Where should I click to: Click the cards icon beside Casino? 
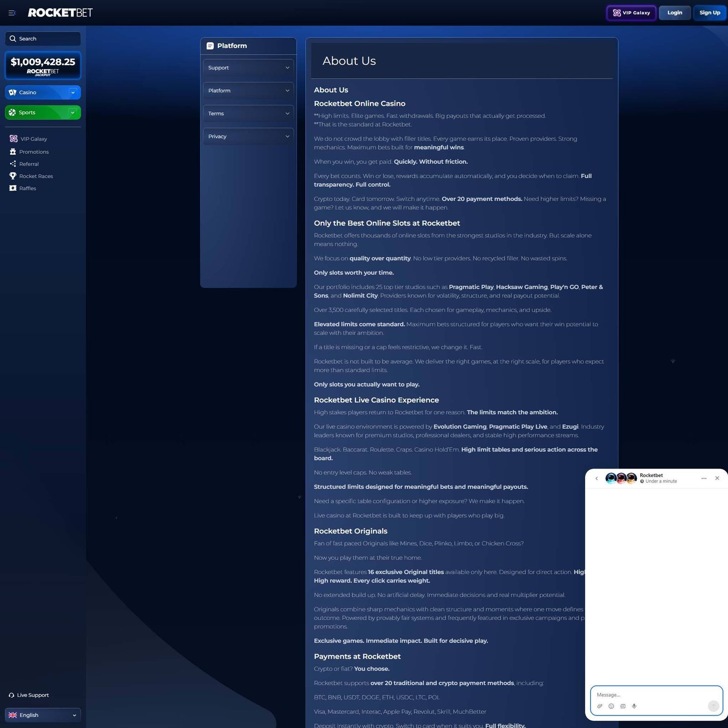pyautogui.click(x=13, y=92)
